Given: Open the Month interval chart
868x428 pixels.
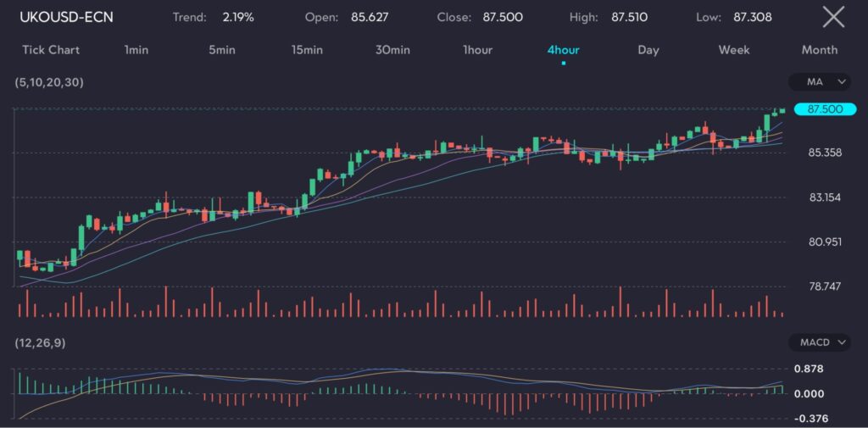Looking at the screenshot, I should 820,50.
